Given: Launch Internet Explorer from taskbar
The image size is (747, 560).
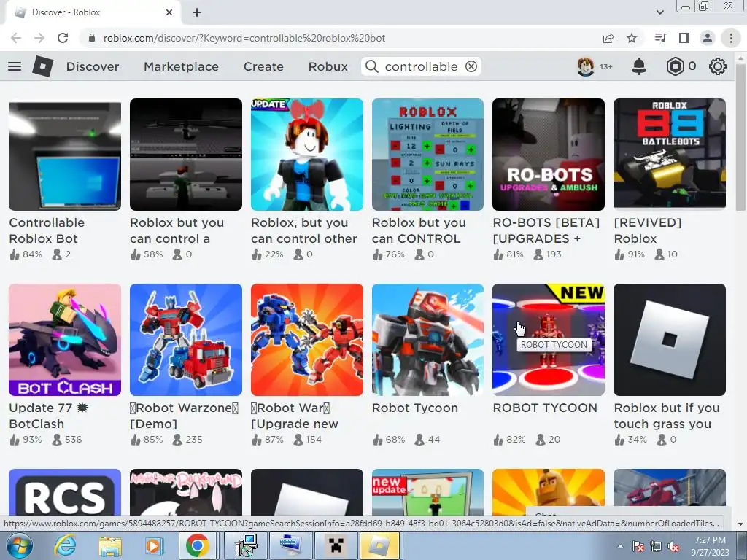Looking at the screenshot, I should pos(65,545).
